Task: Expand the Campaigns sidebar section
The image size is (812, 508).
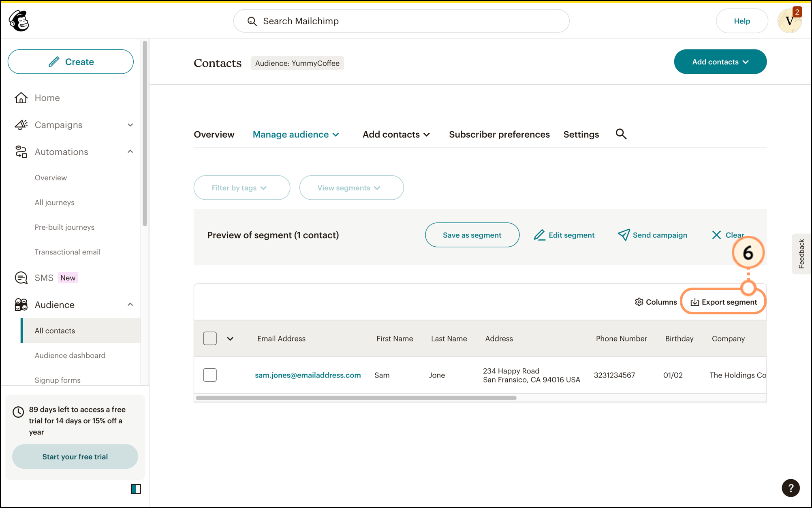Action: tap(130, 125)
